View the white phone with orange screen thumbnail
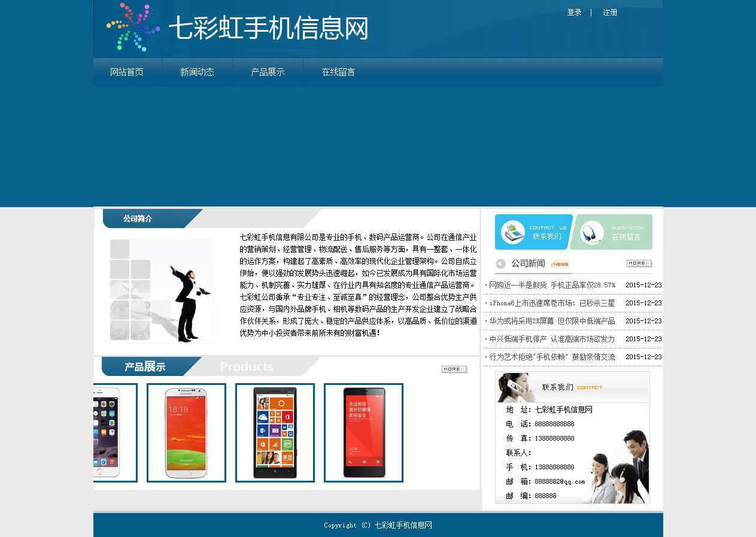This screenshot has height=537, width=756. tap(186, 432)
